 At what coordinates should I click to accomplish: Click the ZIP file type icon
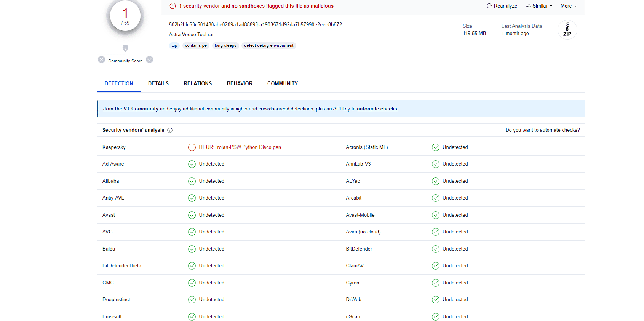point(567,30)
